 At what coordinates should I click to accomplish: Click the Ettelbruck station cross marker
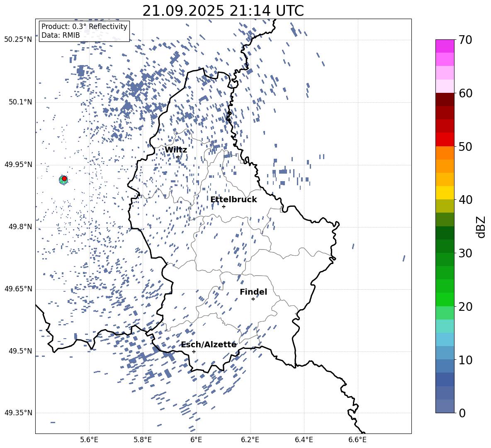point(224,206)
